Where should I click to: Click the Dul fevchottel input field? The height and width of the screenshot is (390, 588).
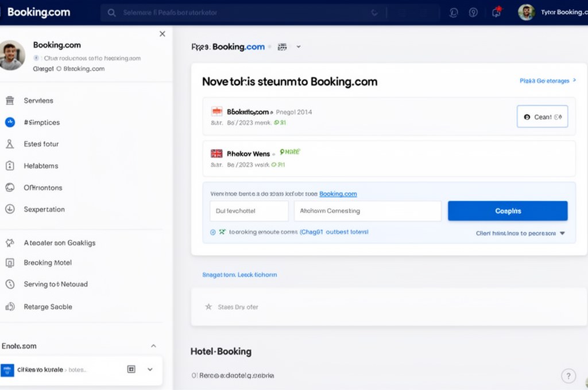[x=249, y=211]
